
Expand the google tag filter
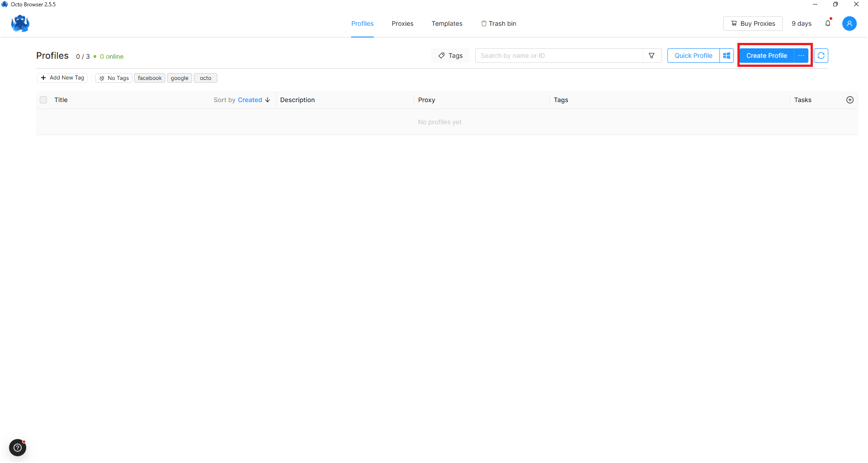click(x=179, y=78)
